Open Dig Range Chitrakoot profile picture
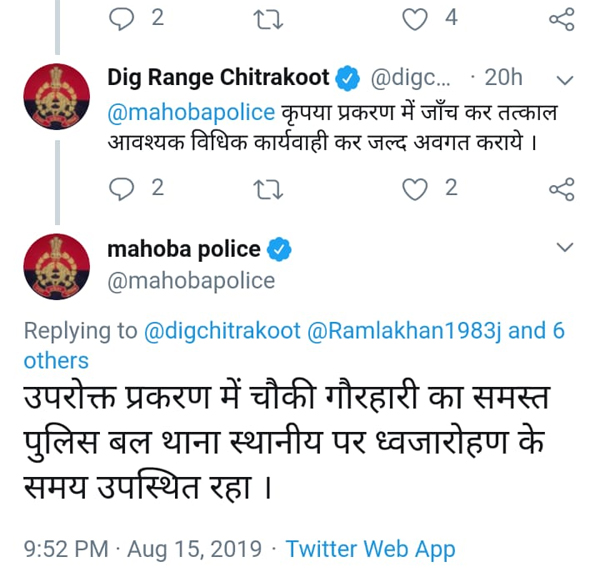 click(57, 96)
